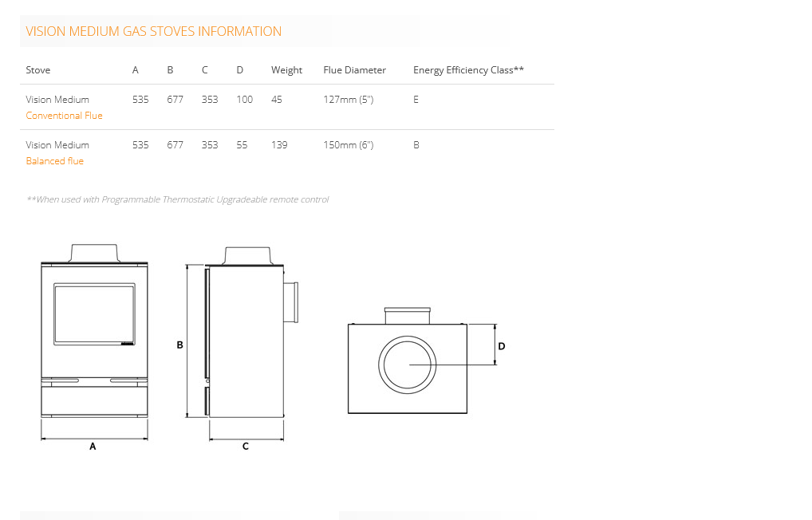Click dimension label B beside side view
The width and height of the screenshot is (812, 520).
coord(179,345)
